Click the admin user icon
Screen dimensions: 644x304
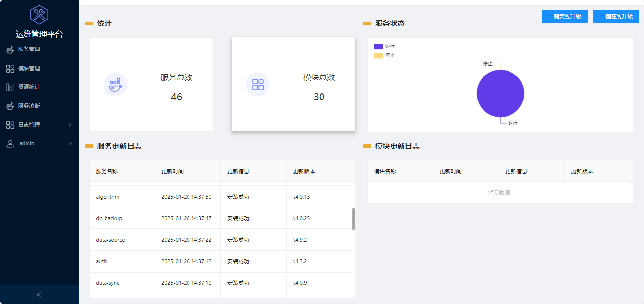(10, 144)
